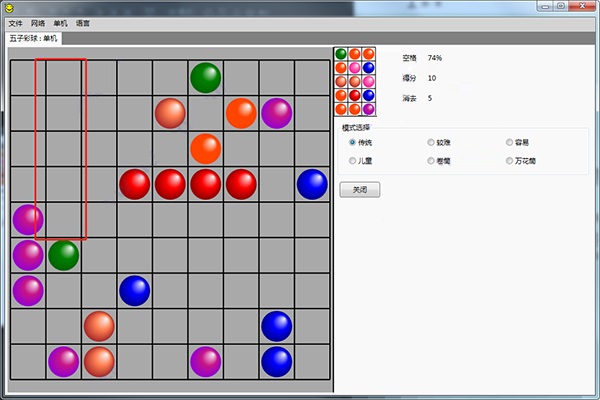Switch mode to 较难
The height and width of the screenshot is (400, 600).
[431, 142]
